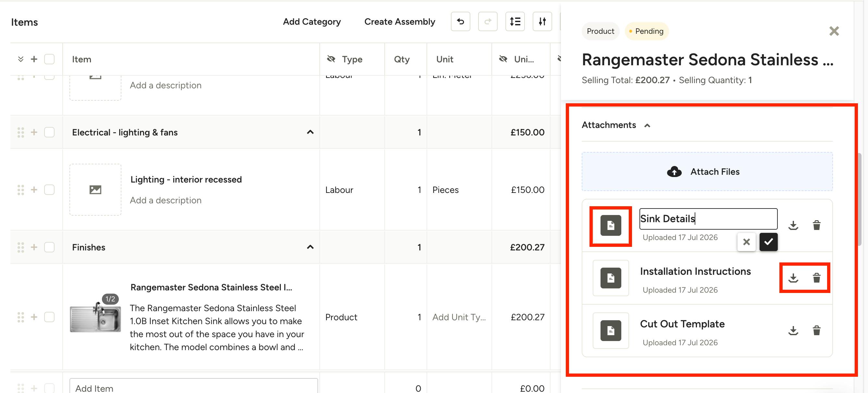Click the plus icon in table header
Screen dimensions: 868x393
coord(34,59)
